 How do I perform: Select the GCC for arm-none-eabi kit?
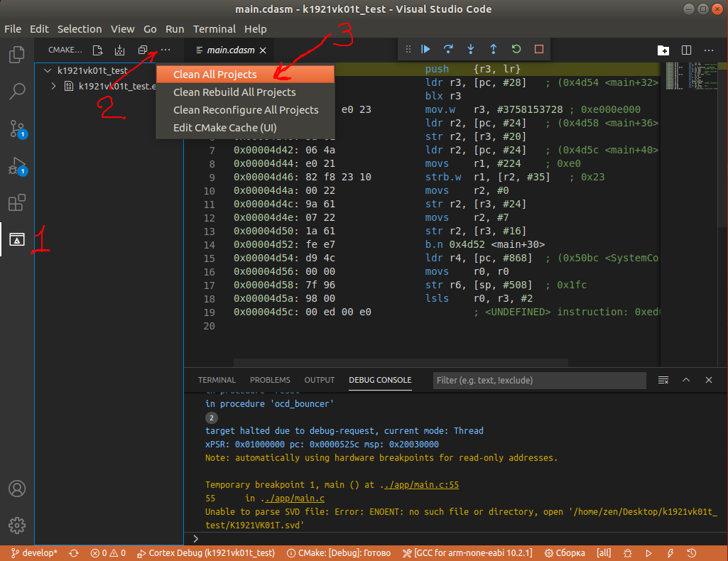(x=467, y=553)
